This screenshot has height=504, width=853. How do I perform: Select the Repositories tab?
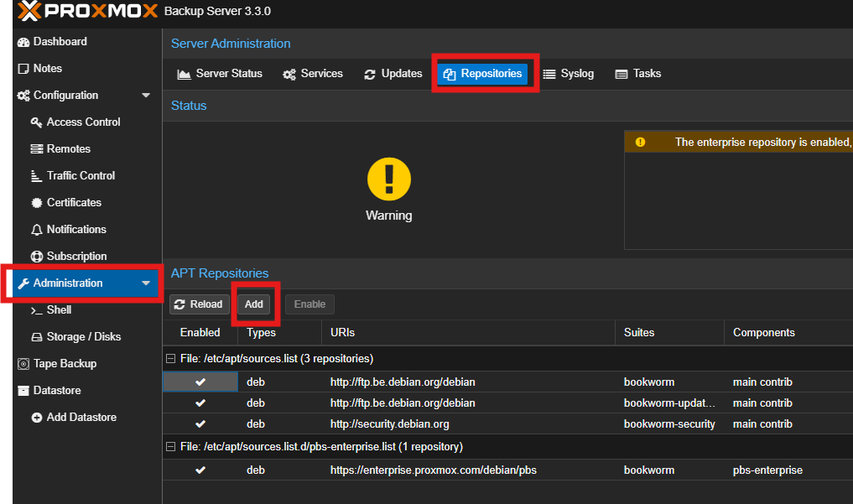482,74
